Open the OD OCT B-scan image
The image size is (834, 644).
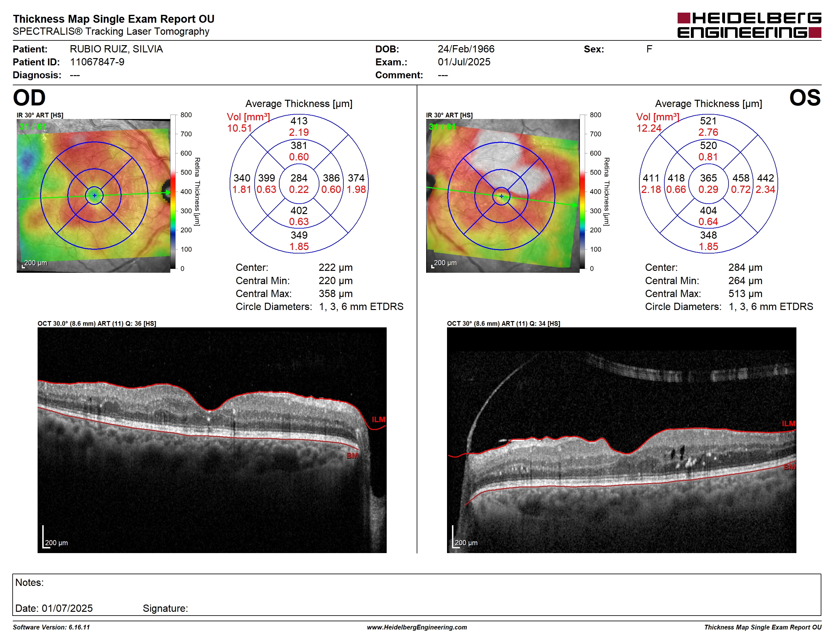pyautogui.click(x=212, y=440)
